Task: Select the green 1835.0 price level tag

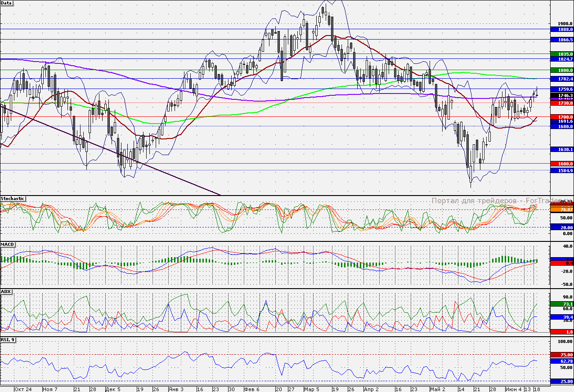Action: click(562, 54)
